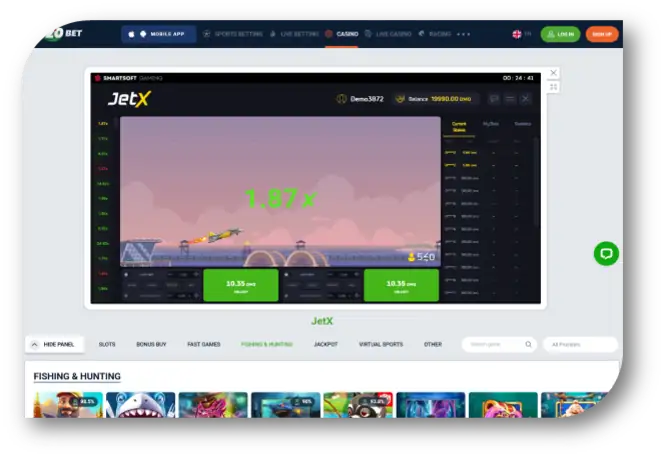665x458 pixels.
Task: Click the in-game X close icon
Action: coord(525,99)
